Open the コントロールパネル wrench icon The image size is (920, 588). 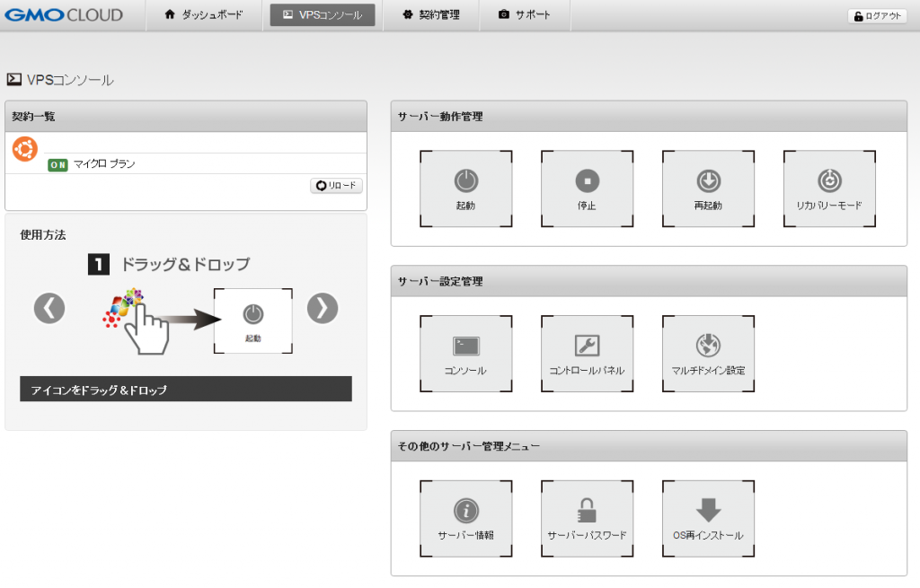click(587, 354)
